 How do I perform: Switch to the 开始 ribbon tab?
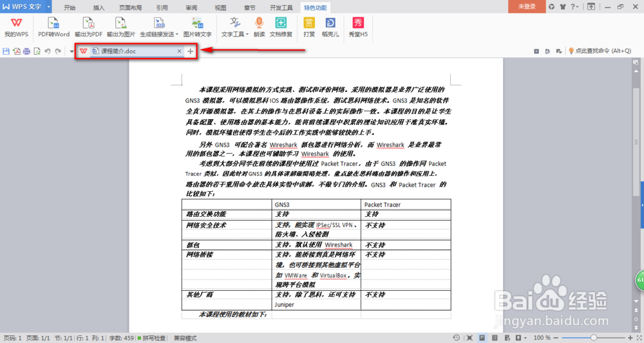[x=70, y=7]
